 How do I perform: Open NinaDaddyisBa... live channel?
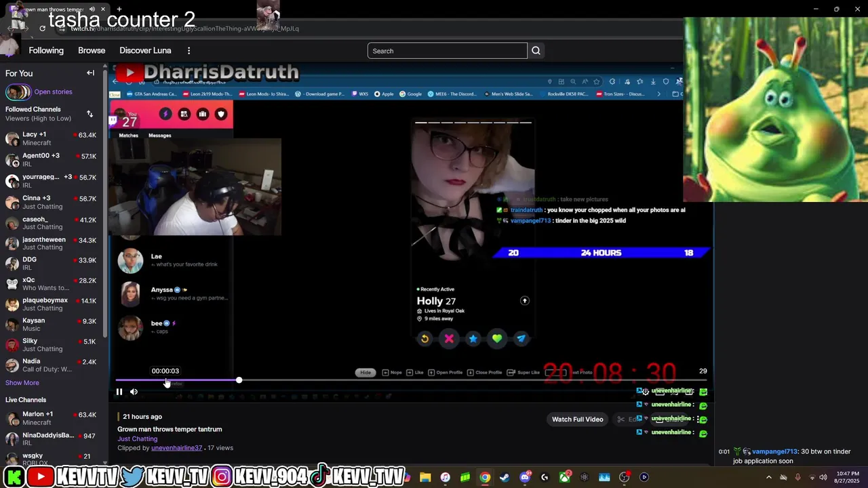51,439
